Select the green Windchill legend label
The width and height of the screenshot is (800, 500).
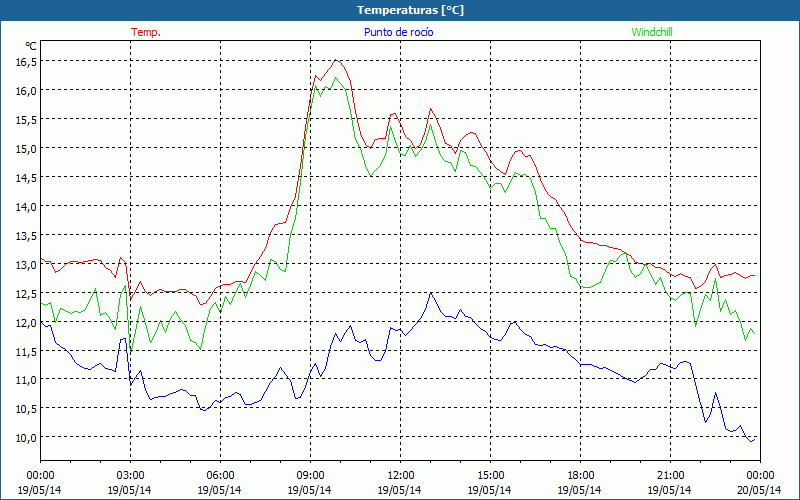click(652, 32)
